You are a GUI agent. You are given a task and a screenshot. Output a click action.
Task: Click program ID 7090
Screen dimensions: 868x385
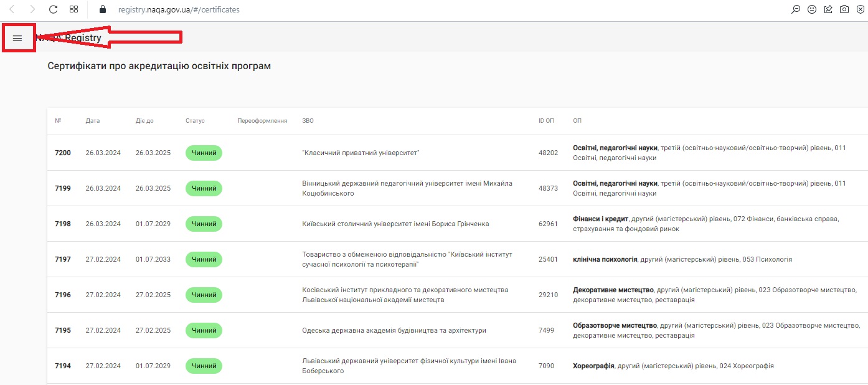(x=546, y=366)
